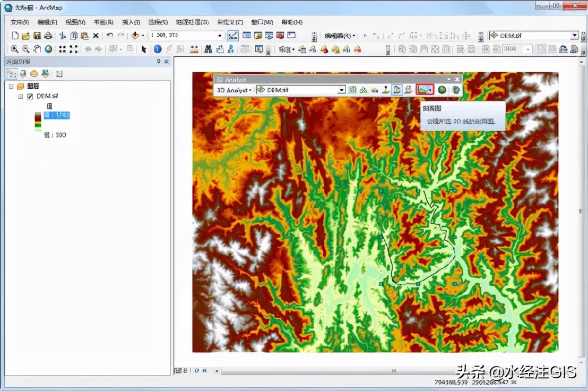This screenshot has width=588, height=391.
Task: Launch ArcGlobe from 3D Analyst toolbar
Action: click(x=456, y=90)
